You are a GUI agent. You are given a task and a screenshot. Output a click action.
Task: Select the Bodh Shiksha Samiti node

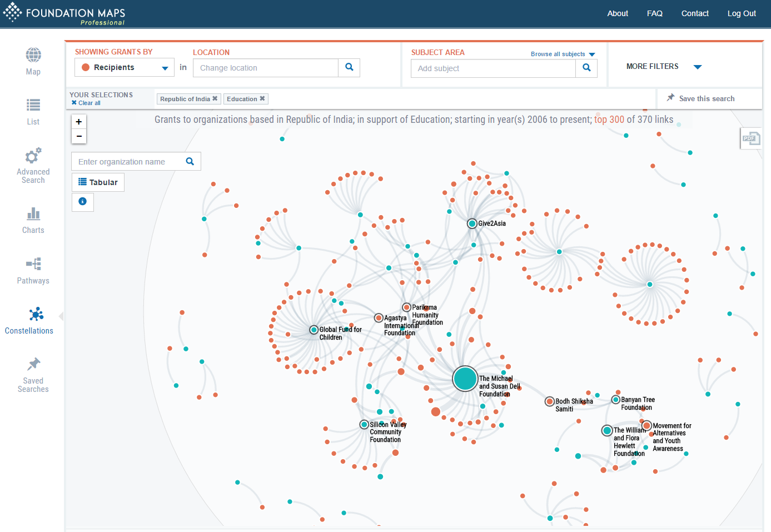pos(550,401)
